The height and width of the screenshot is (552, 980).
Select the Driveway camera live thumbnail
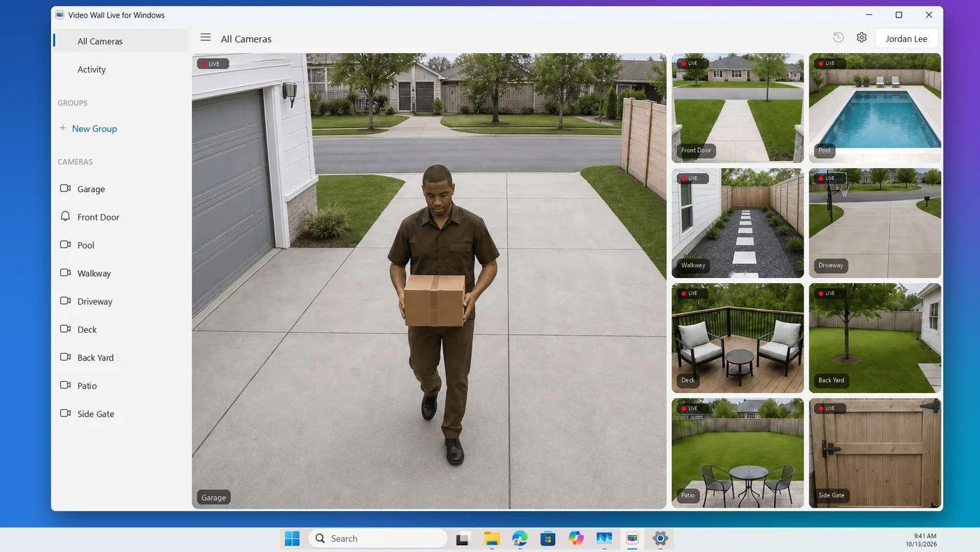click(x=875, y=223)
